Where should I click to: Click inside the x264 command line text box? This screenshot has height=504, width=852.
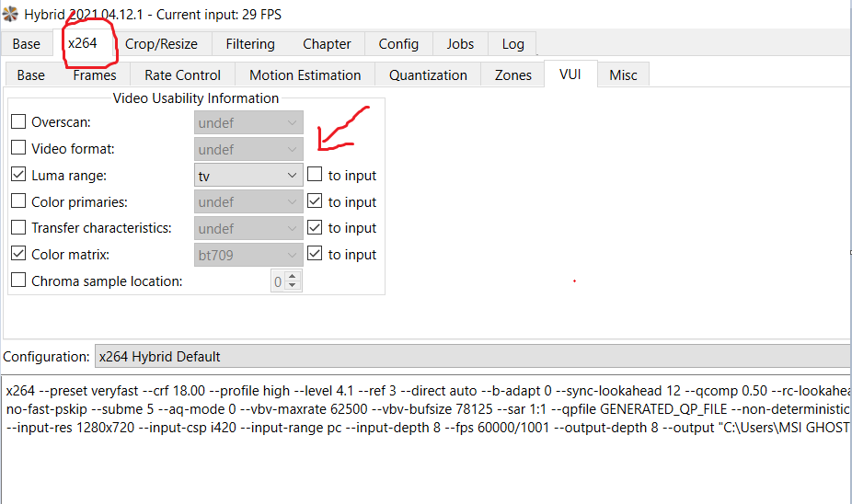(426, 439)
